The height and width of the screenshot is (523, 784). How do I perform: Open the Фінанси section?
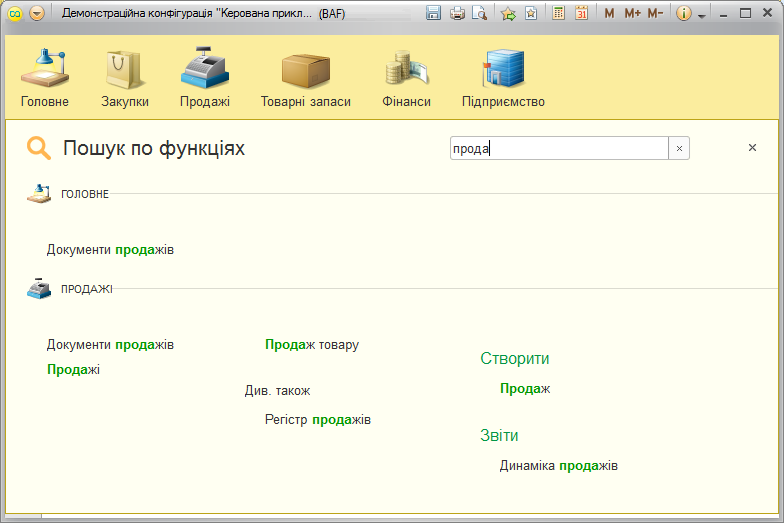406,78
